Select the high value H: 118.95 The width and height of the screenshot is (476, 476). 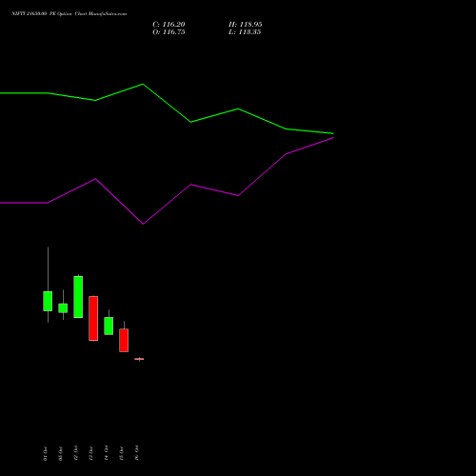pyautogui.click(x=246, y=25)
